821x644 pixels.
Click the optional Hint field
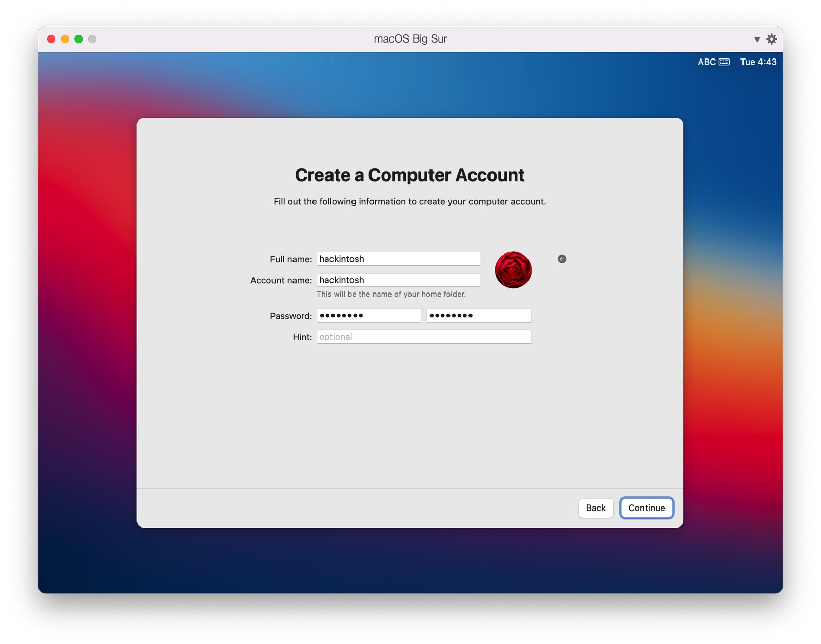coord(423,337)
